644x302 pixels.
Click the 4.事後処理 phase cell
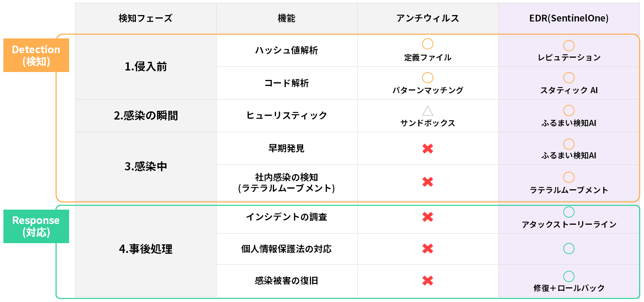pyautogui.click(x=146, y=249)
